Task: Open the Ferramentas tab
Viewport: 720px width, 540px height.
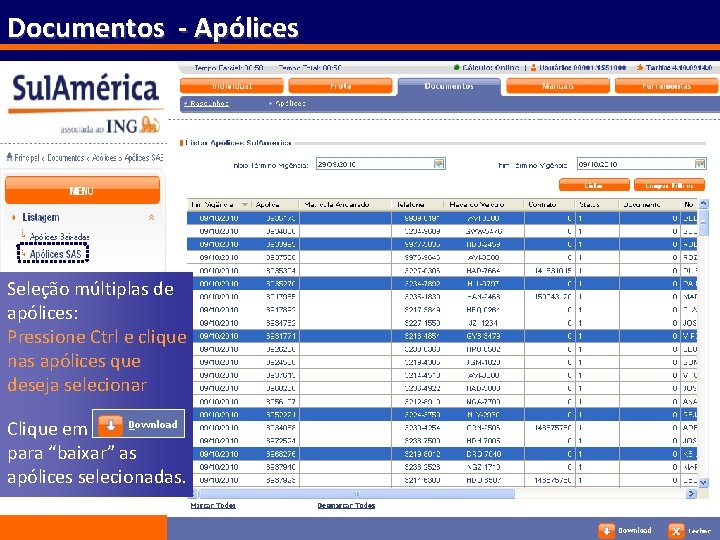Action: 666,86
